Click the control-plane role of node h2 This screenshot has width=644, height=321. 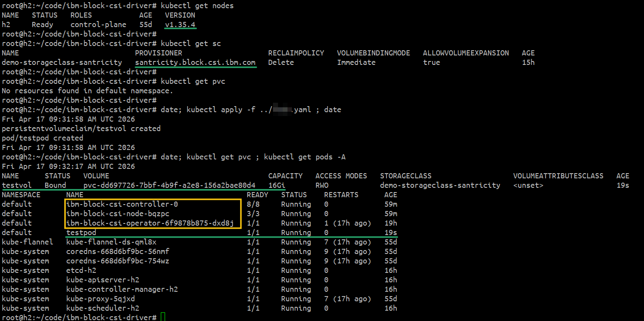click(98, 24)
